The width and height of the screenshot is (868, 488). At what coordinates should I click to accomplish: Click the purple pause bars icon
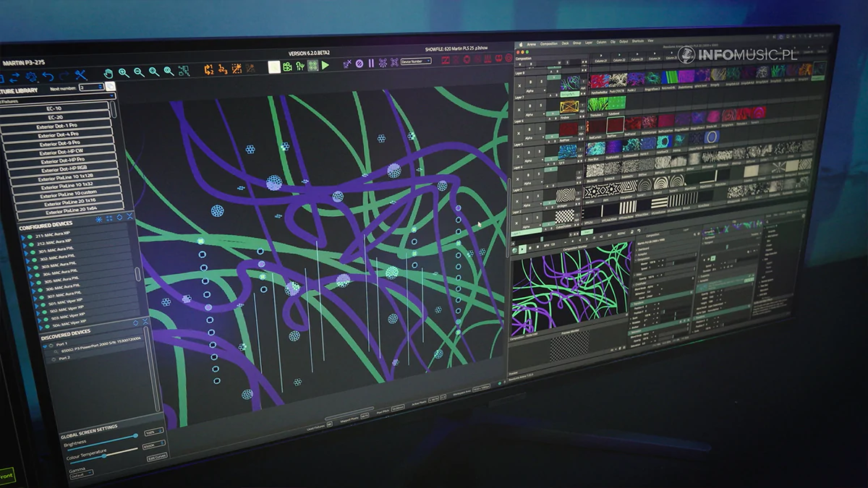click(x=371, y=63)
